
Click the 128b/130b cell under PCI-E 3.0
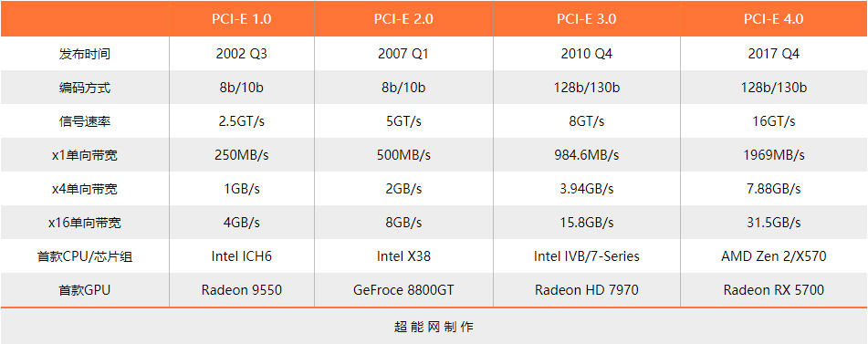pyautogui.click(x=587, y=88)
